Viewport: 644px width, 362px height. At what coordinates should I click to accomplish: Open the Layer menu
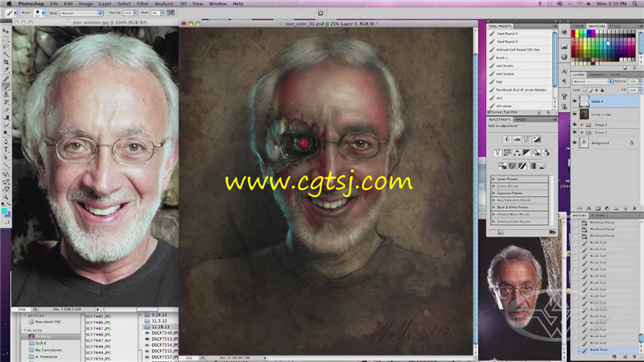(105, 4)
